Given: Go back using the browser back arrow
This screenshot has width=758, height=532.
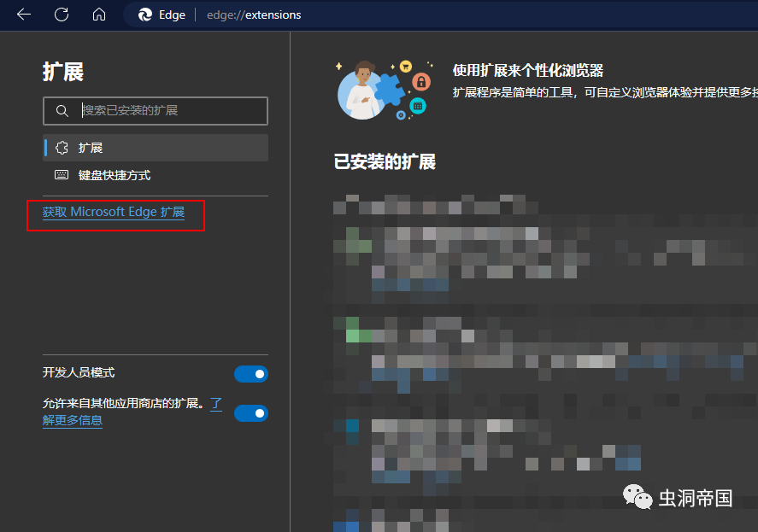Looking at the screenshot, I should pyautogui.click(x=24, y=15).
